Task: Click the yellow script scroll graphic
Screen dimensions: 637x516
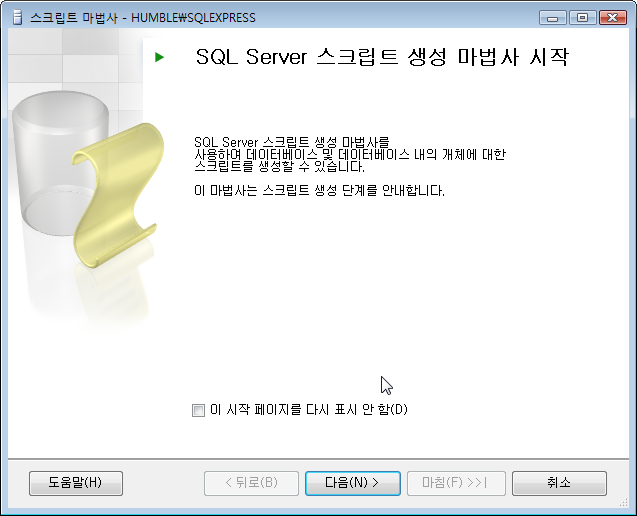Action: (119, 195)
